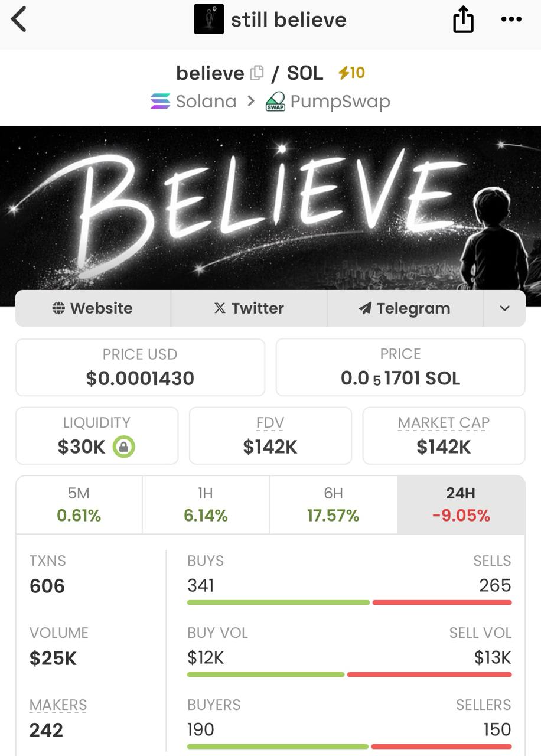Open the share icon

tap(463, 19)
